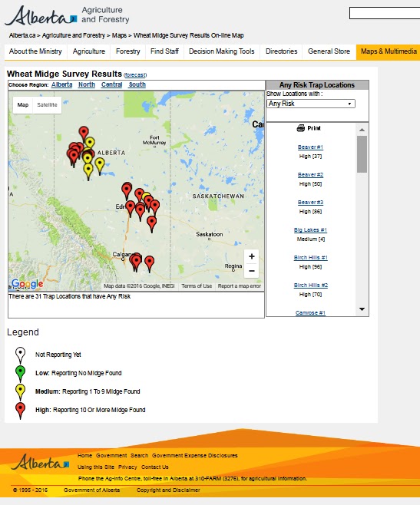The width and height of the screenshot is (420, 505).
Task: Click the Print label in the list
Action: pos(314,128)
